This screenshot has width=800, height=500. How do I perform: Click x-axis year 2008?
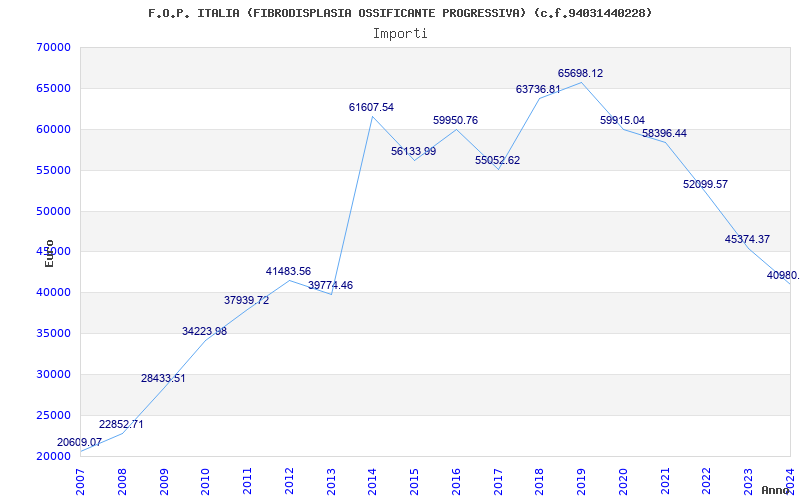[x=122, y=482]
